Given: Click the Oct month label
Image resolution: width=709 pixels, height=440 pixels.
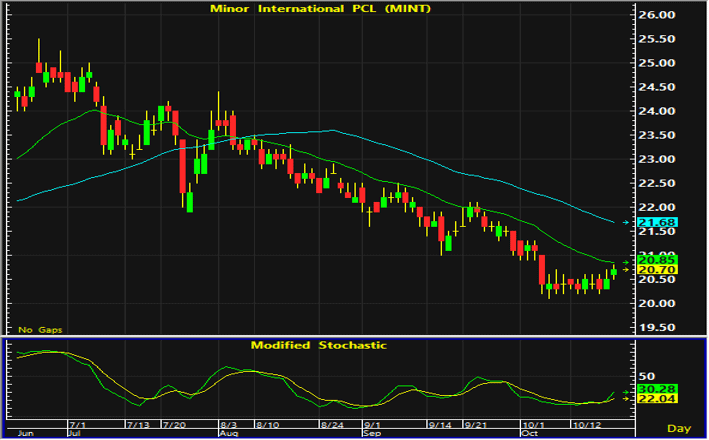Looking at the screenshot, I should pos(529,433).
